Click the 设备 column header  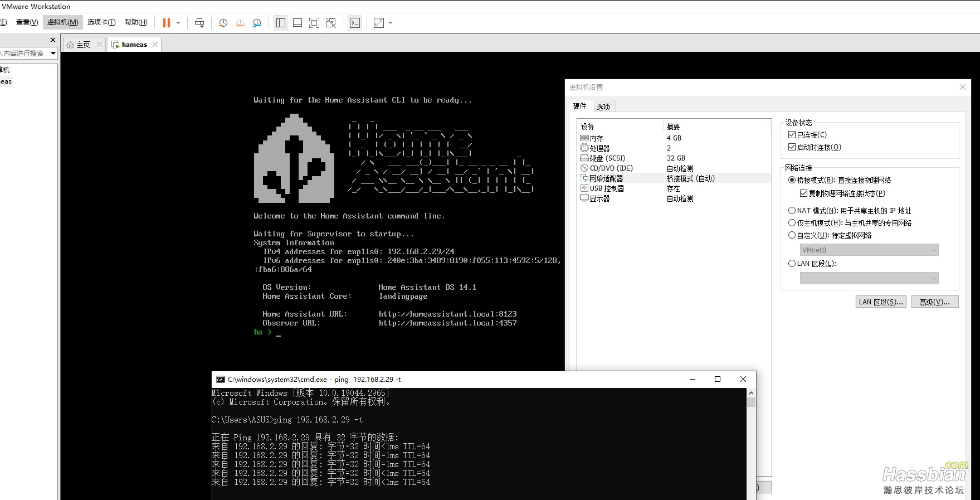point(587,127)
